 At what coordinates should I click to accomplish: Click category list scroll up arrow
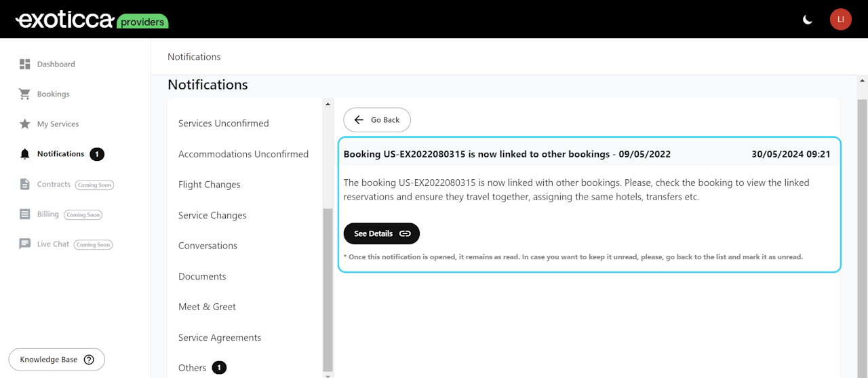tap(328, 105)
